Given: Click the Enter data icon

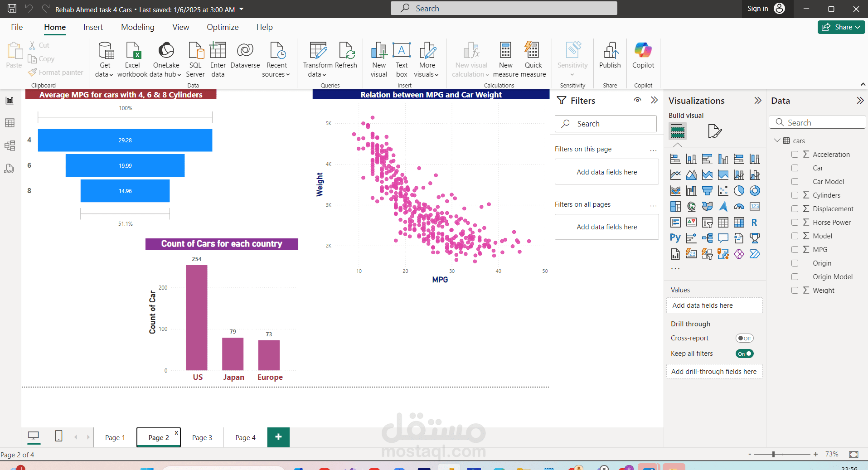Looking at the screenshot, I should 218,50.
